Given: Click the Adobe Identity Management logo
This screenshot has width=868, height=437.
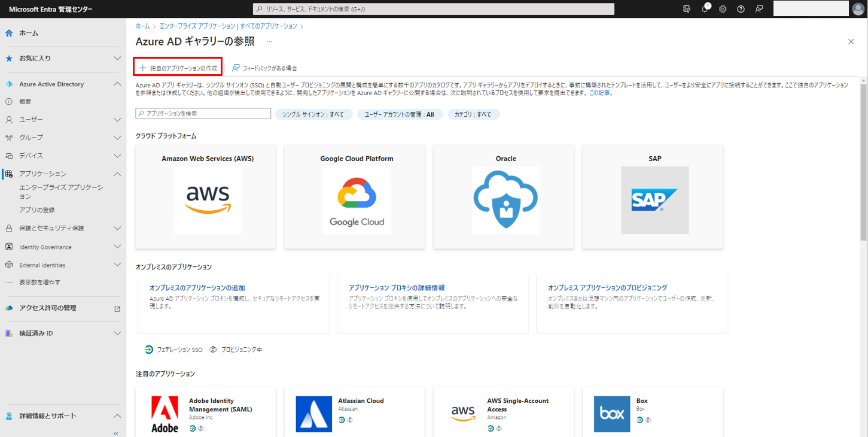Looking at the screenshot, I should [165, 414].
